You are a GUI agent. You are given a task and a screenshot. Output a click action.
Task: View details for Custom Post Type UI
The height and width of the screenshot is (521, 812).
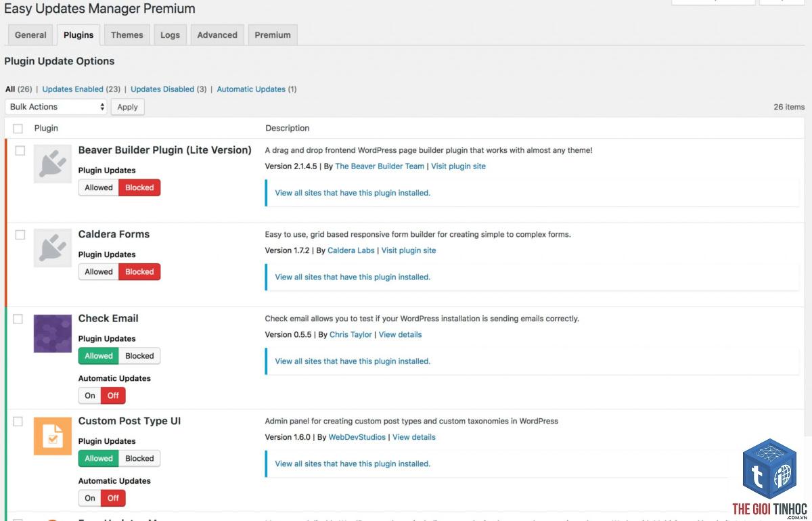[414, 437]
